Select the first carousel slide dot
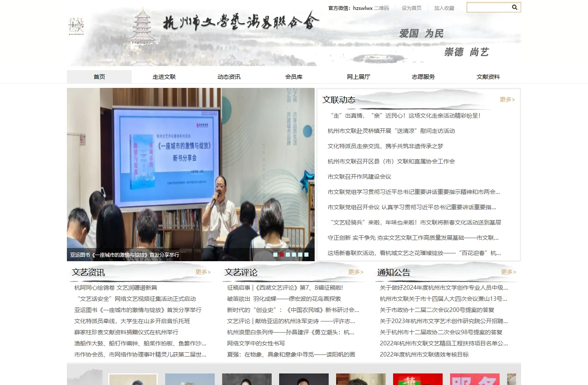Screen dimensions: 588x385 pyautogui.click(x=275, y=255)
